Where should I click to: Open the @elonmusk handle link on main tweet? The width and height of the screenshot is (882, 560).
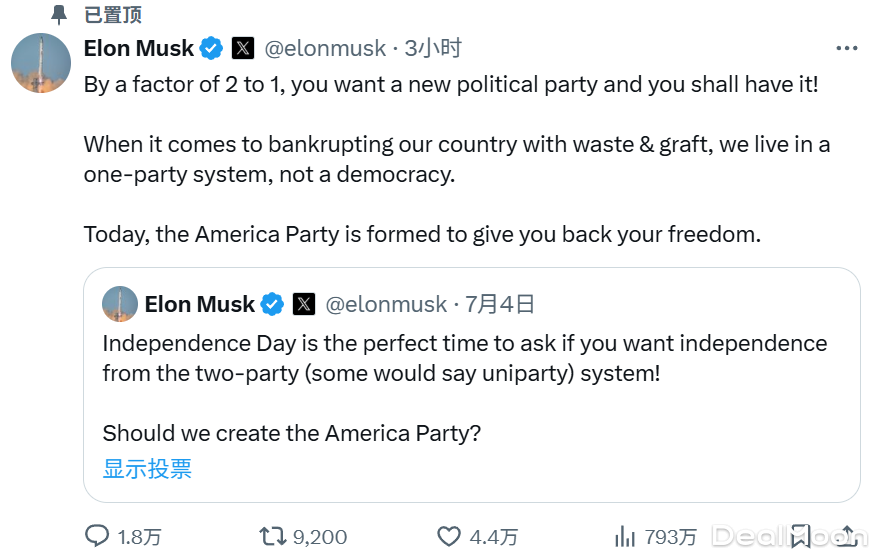point(324,48)
